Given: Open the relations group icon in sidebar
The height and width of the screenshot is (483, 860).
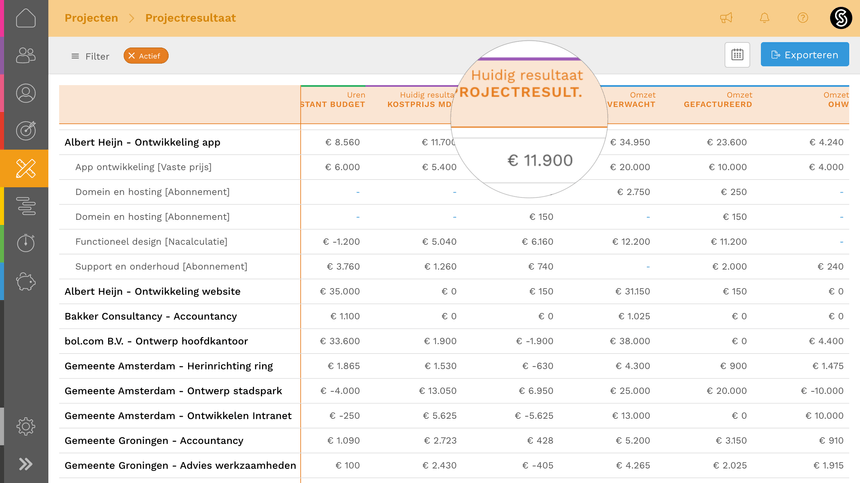Looking at the screenshot, I should 26,55.
